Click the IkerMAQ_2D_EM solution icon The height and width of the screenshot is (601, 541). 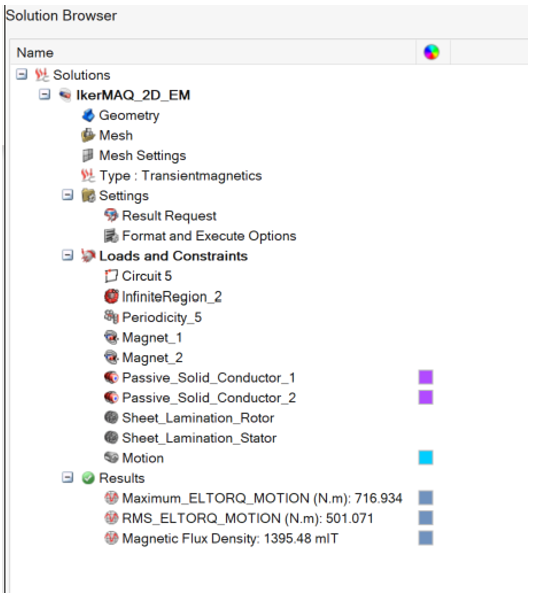pos(65,95)
